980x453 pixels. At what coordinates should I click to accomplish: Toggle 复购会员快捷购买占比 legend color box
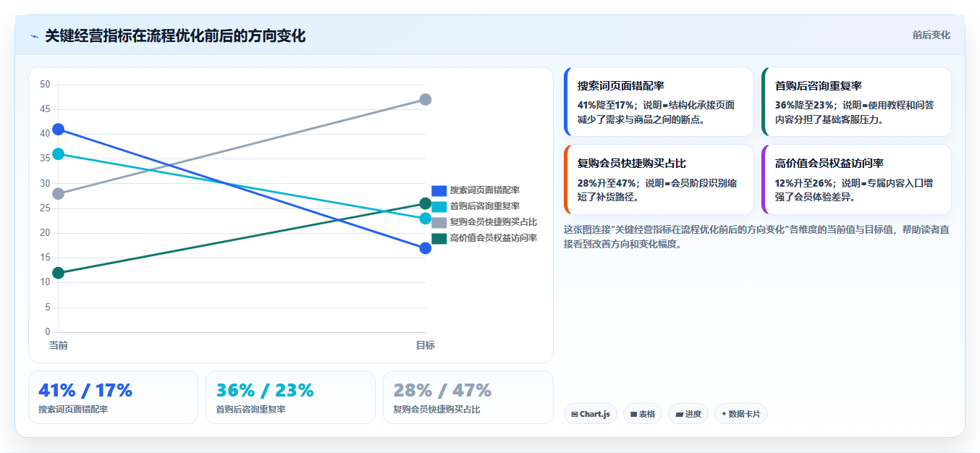(x=439, y=222)
